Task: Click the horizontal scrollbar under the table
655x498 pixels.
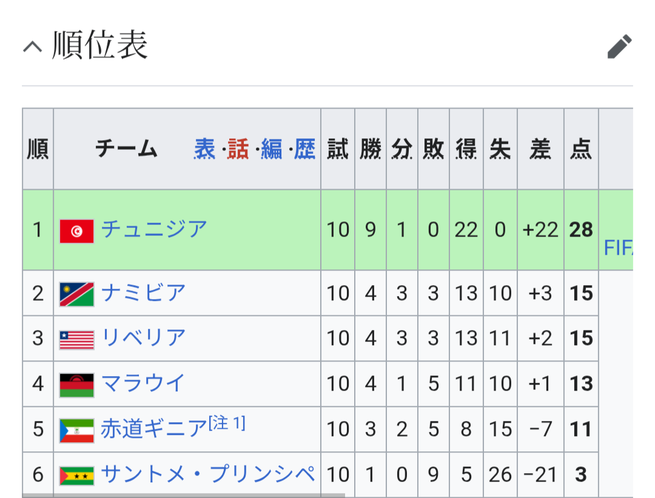Action: point(184,495)
